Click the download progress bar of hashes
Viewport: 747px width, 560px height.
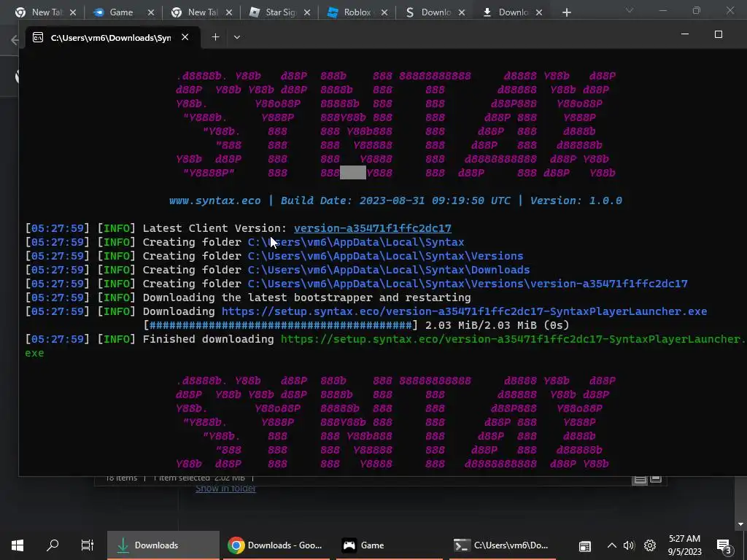(x=281, y=326)
